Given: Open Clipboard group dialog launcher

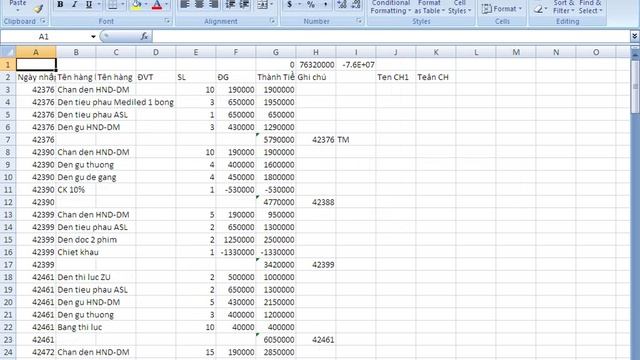Looking at the screenshot, I should (x=43, y=21).
